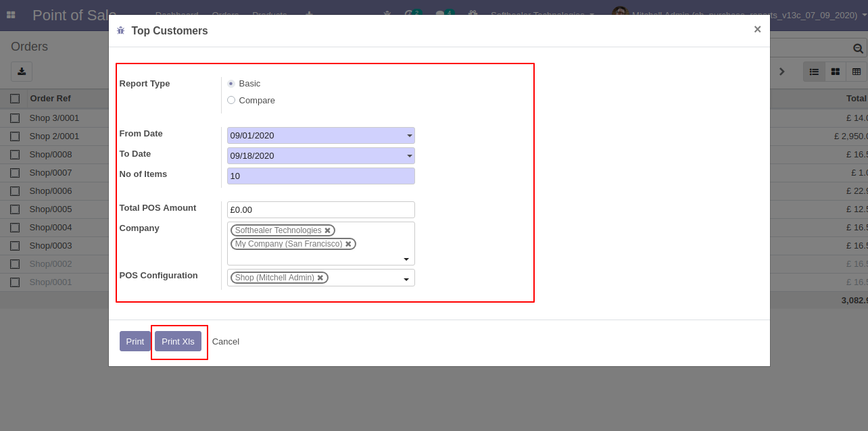Expand the Company dropdown arrow

pos(406,259)
